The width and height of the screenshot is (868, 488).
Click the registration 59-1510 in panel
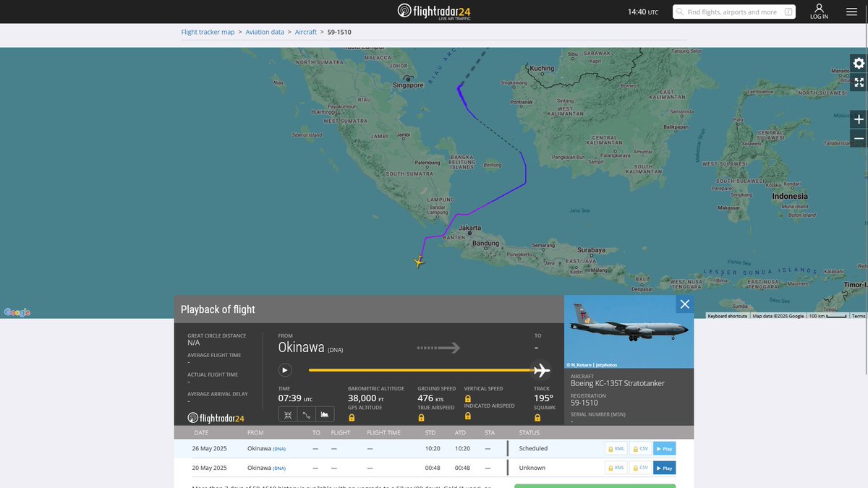tap(584, 403)
